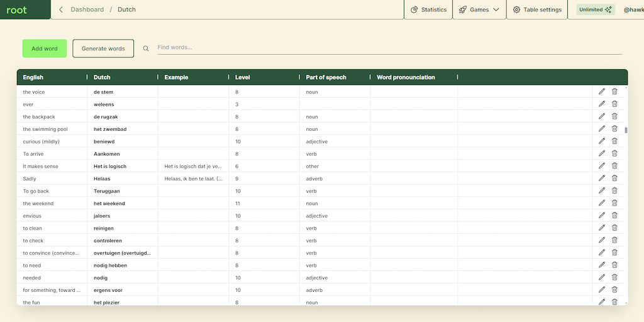Click the search magnifier icon
The width and height of the screenshot is (644, 322).
[x=146, y=48]
